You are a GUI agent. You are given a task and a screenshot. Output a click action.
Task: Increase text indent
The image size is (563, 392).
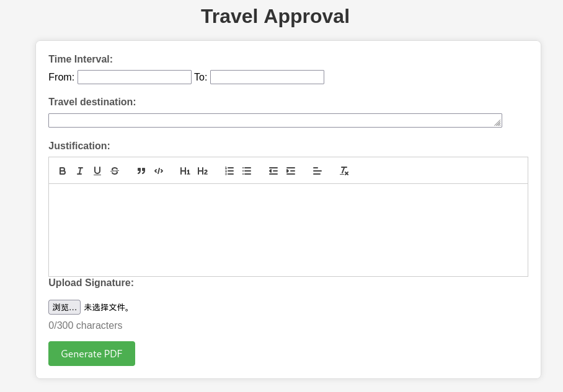pyautogui.click(x=291, y=171)
